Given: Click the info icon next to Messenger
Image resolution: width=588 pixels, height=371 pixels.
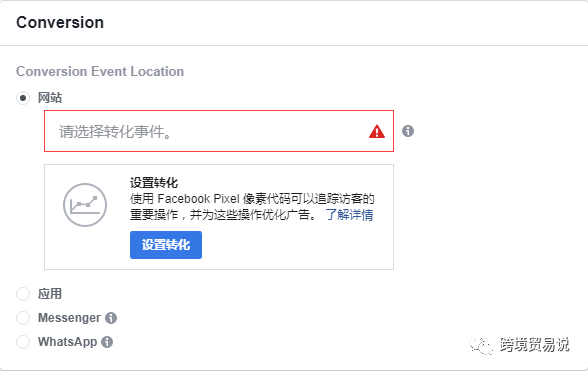Looking at the screenshot, I should tap(111, 318).
